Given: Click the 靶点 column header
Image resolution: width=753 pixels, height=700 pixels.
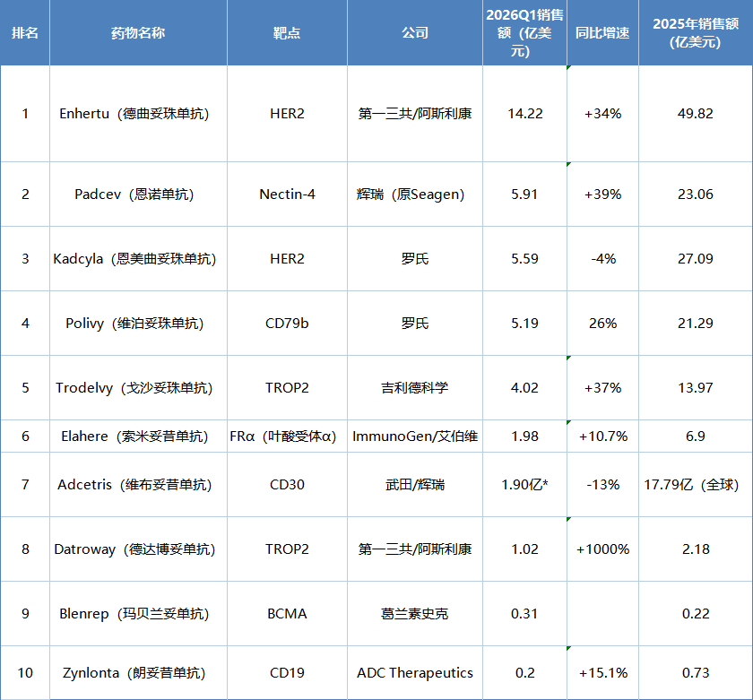Looking at the screenshot, I should [287, 32].
